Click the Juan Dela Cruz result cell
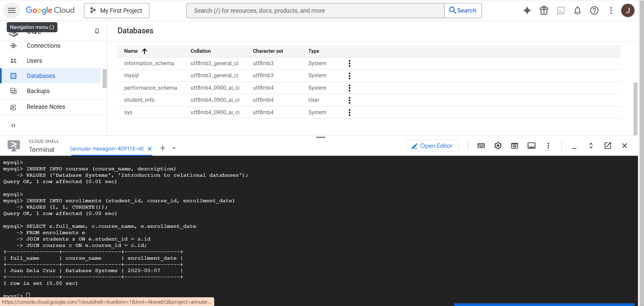 [33, 271]
